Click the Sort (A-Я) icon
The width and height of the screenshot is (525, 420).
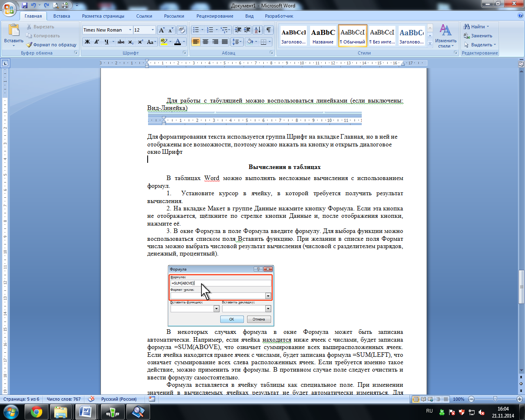pyautogui.click(x=258, y=30)
